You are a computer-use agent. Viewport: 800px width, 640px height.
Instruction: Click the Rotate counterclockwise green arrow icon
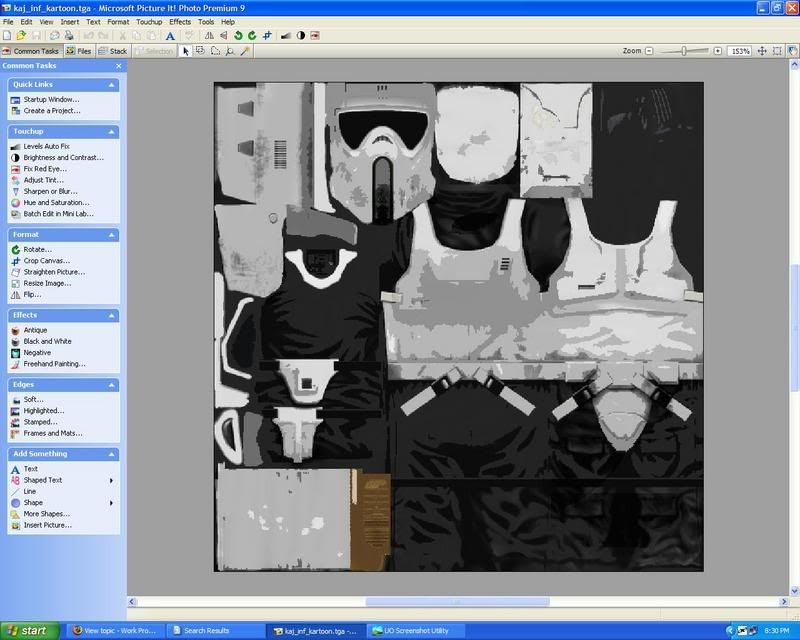pos(238,36)
